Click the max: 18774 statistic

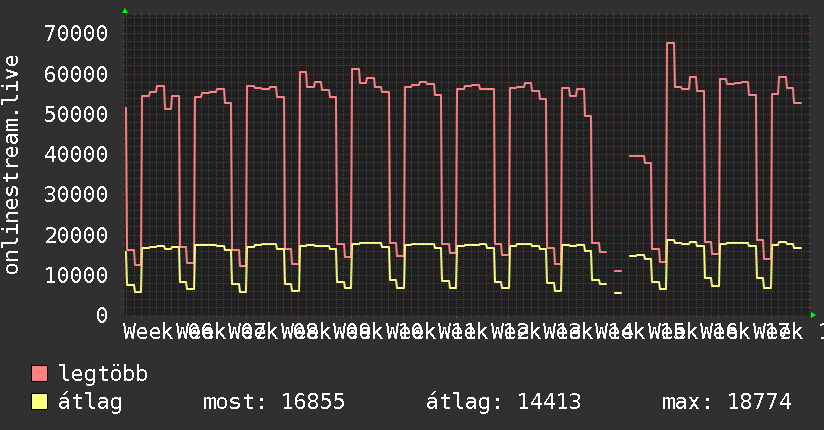coord(726,402)
